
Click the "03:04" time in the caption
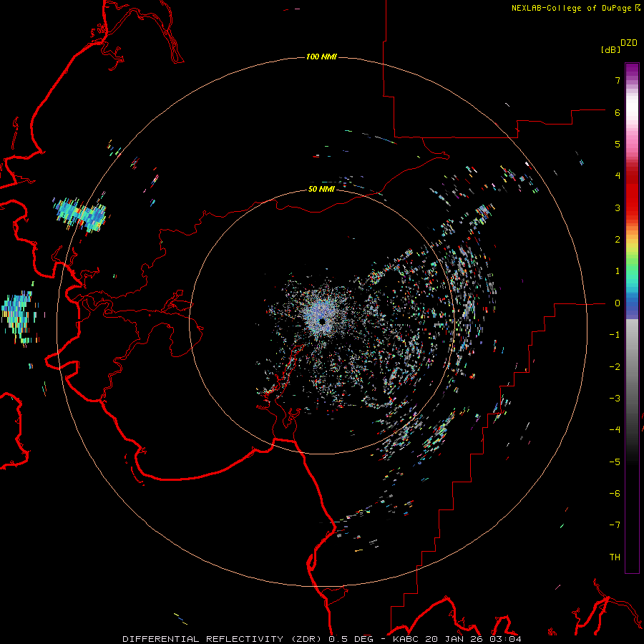(x=506, y=639)
